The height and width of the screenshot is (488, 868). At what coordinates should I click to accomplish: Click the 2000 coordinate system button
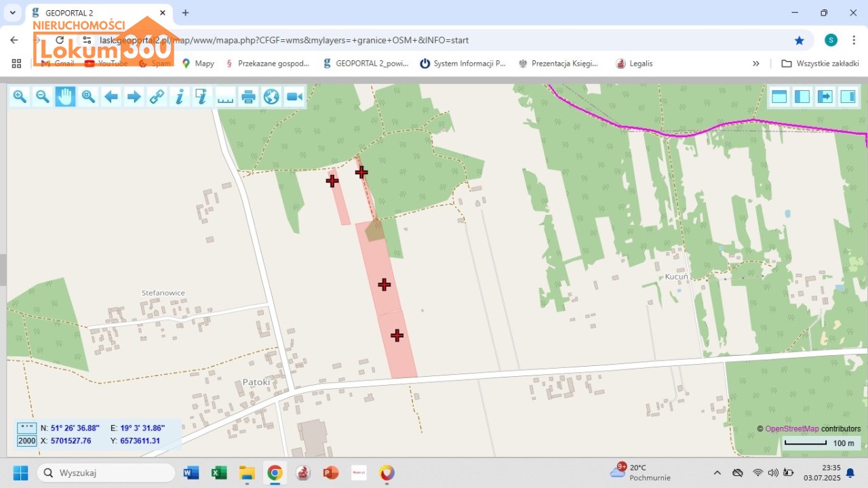[x=27, y=441]
